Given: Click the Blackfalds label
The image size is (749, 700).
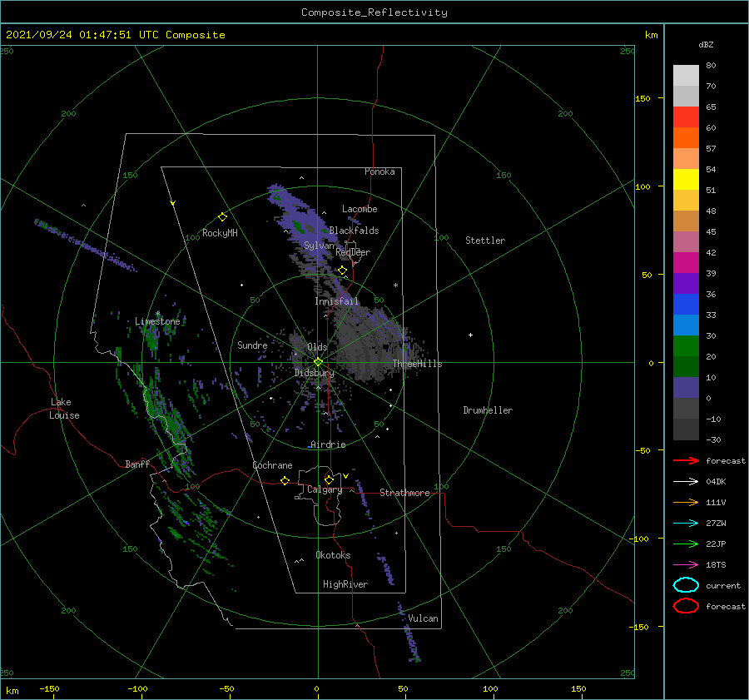Looking at the screenshot, I should click(x=354, y=231).
